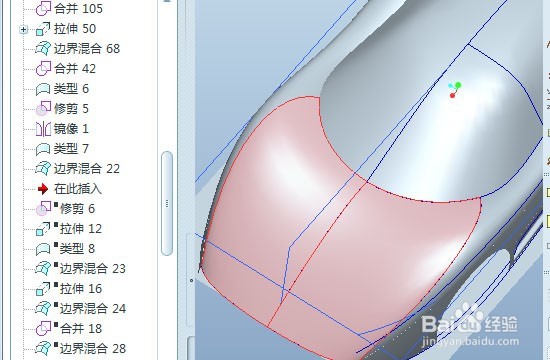Click the merge icon beside 合并 42
The width and height of the screenshot is (550, 360).
coord(43,68)
